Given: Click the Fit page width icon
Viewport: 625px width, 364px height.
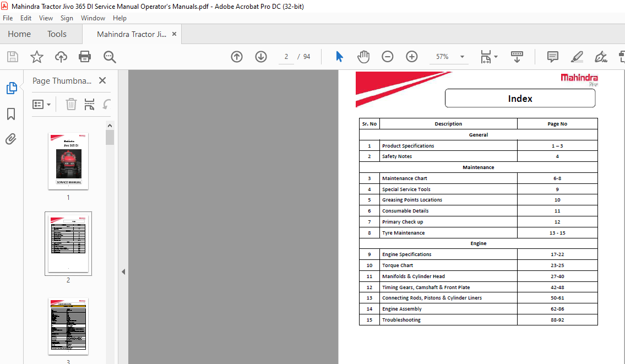Looking at the screenshot, I should point(486,57).
